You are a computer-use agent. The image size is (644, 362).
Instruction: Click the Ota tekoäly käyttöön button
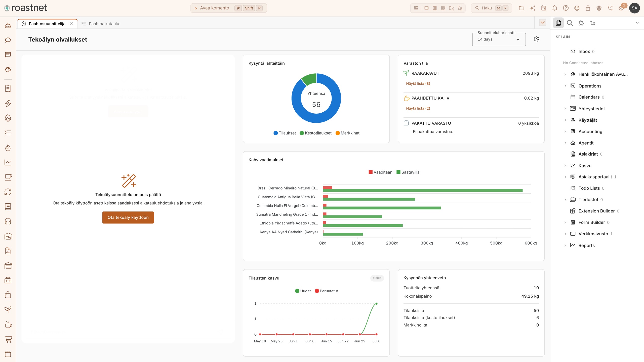(128, 217)
